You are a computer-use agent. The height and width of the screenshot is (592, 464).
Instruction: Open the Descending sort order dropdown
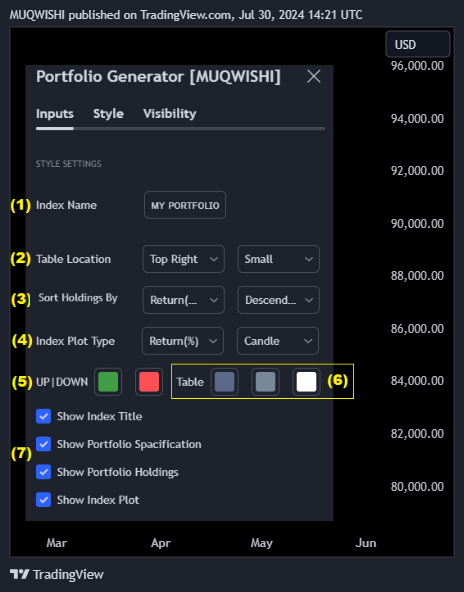point(279,300)
